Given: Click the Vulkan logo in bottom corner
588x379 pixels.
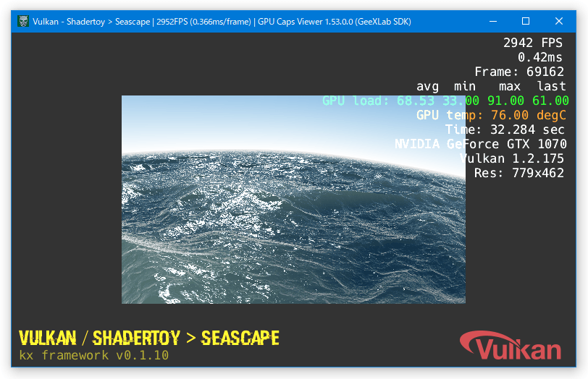Looking at the screenshot, I should click(511, 345).
